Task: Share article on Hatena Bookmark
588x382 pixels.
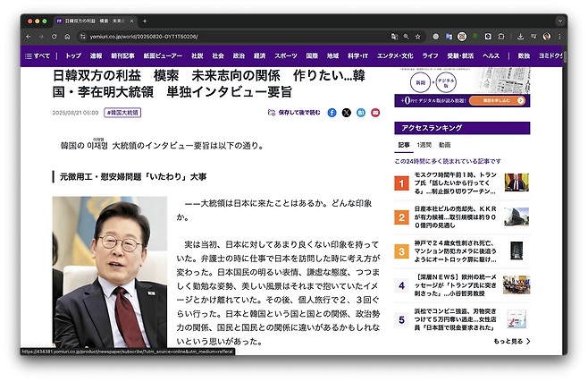Action: point(361,113)
